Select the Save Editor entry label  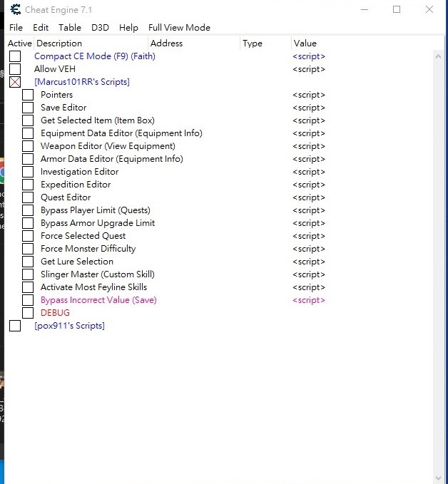click(x=63, y=108)
